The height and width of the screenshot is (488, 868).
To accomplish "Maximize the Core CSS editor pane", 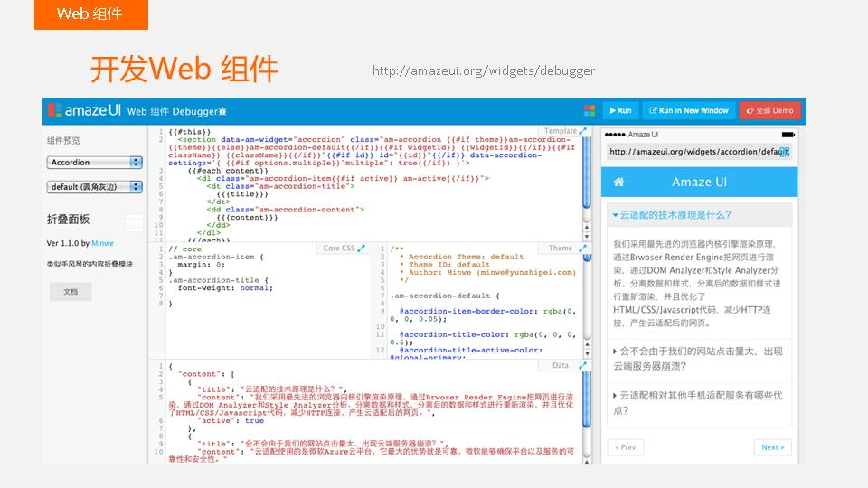I will pyautogui.click(x=362, y=249).
